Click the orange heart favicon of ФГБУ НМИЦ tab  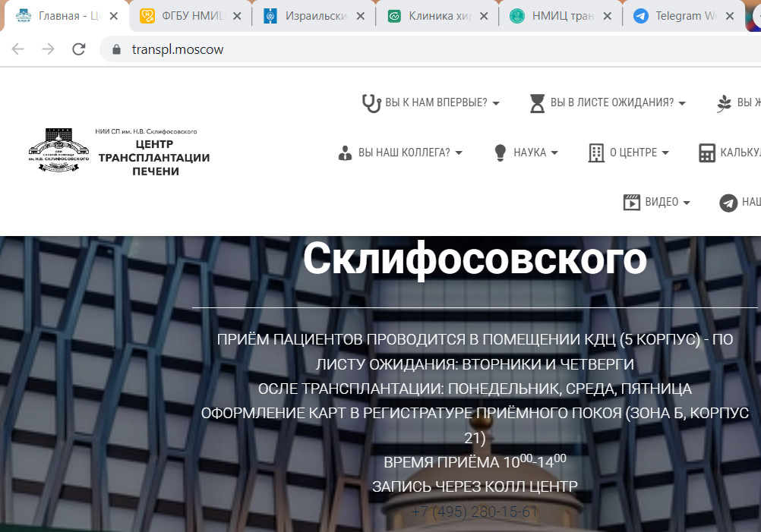coord(147,16)
